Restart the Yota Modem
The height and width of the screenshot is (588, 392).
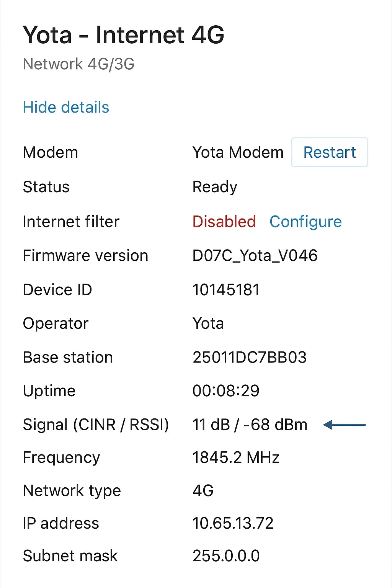tap(329, 152)
